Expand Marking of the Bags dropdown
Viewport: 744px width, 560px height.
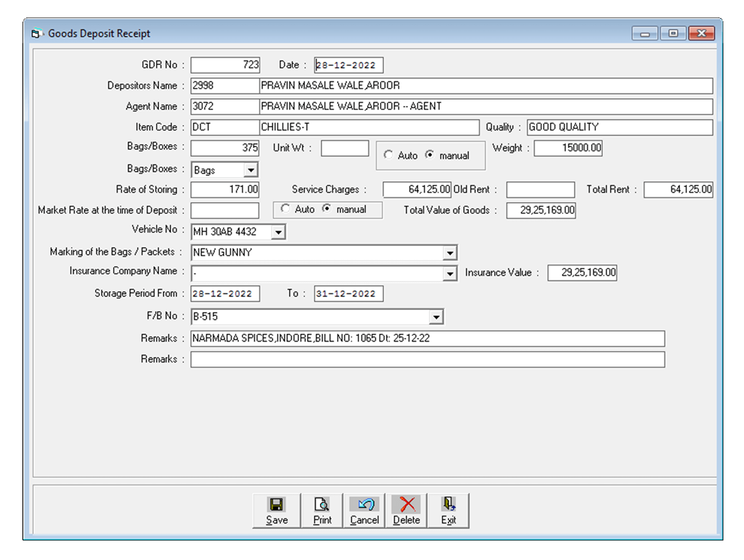pos(450,253)
